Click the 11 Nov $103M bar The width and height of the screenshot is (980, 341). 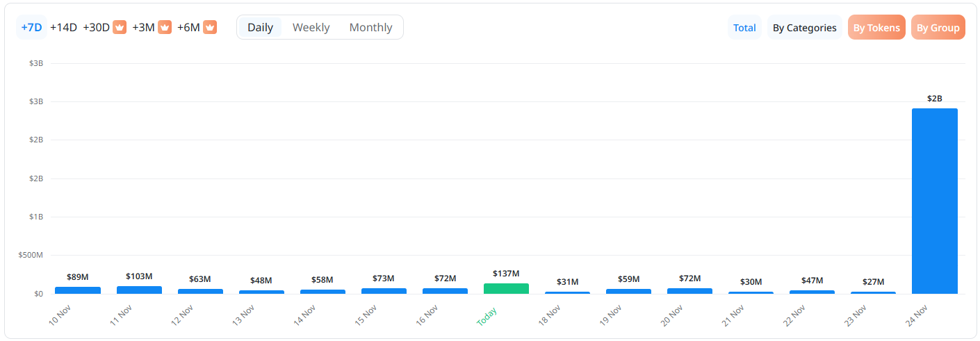pyautogui.click(x=139, y=290)
